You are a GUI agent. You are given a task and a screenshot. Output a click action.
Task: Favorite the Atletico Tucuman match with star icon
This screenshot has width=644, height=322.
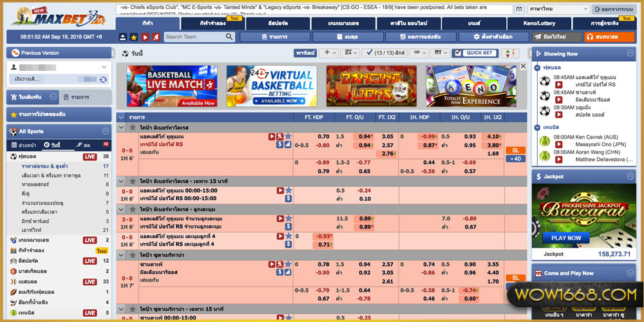(288, 137)
